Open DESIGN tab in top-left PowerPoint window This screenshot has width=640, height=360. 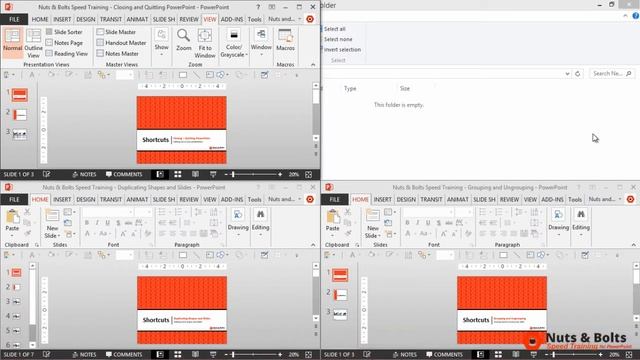coord(86,19)
